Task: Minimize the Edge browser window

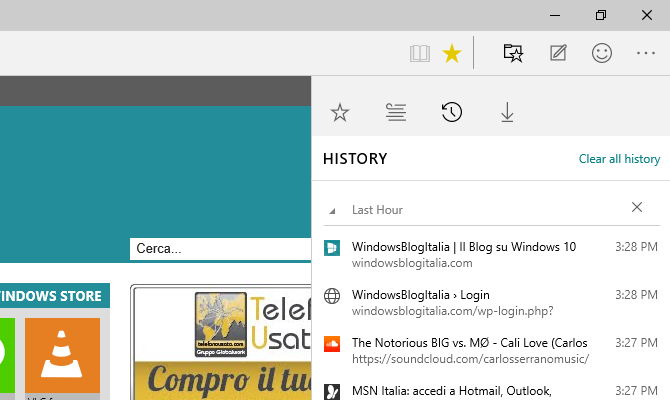Action: tap(555, 15)
